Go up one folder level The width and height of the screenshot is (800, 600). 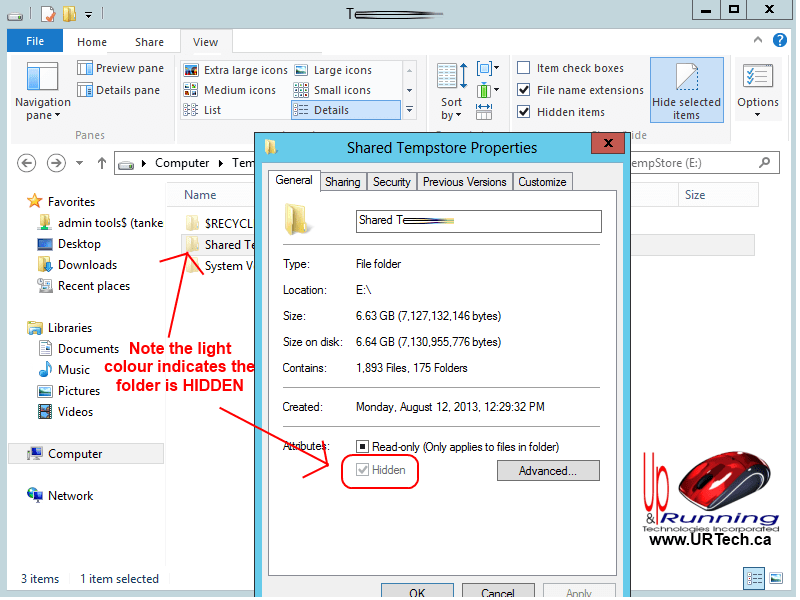tap(101, 163)
